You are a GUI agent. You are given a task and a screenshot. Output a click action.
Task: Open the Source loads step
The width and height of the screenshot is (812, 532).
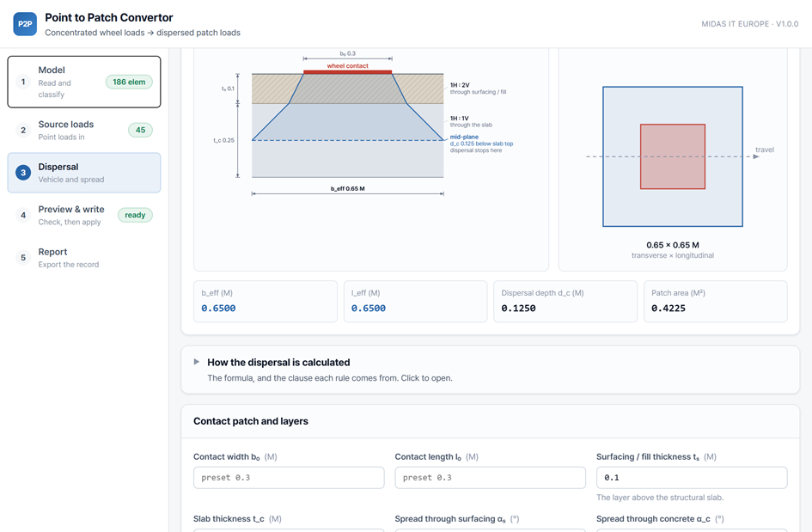tap(84, 130)
